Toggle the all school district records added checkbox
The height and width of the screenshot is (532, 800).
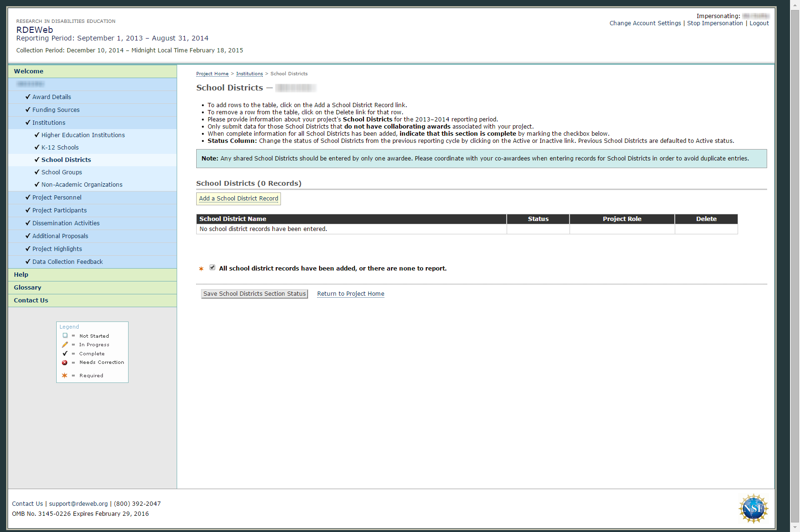(x=212, y=268)
